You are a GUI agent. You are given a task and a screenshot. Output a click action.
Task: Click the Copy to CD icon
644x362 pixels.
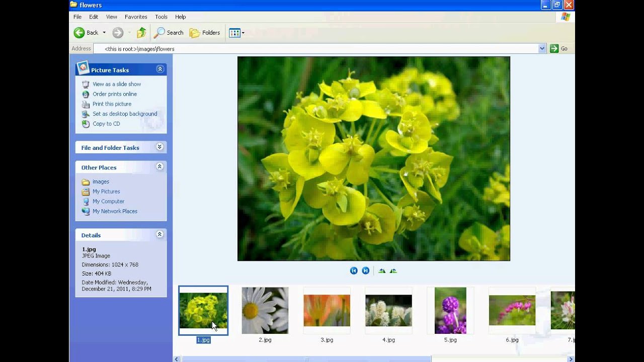pyautogui.click(x=86, y=124)
